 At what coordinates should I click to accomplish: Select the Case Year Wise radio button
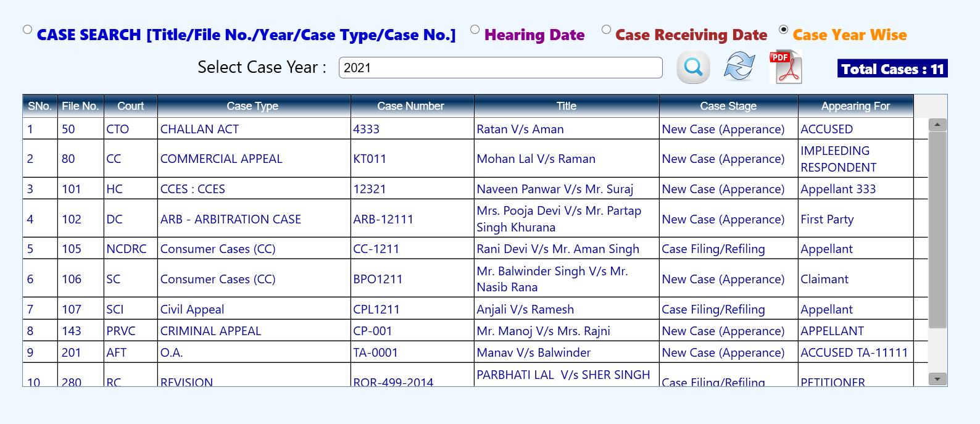(783, 30)
